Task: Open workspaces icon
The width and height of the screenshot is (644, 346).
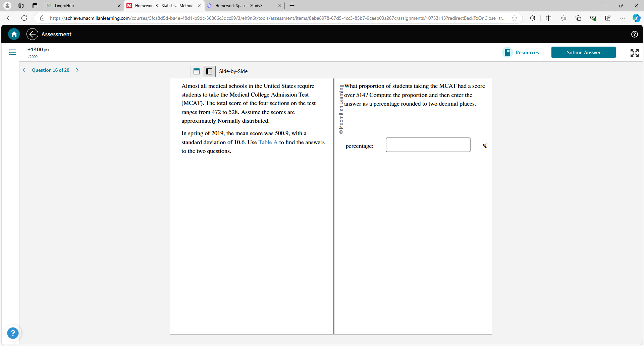Action: [x=21, y=6]
